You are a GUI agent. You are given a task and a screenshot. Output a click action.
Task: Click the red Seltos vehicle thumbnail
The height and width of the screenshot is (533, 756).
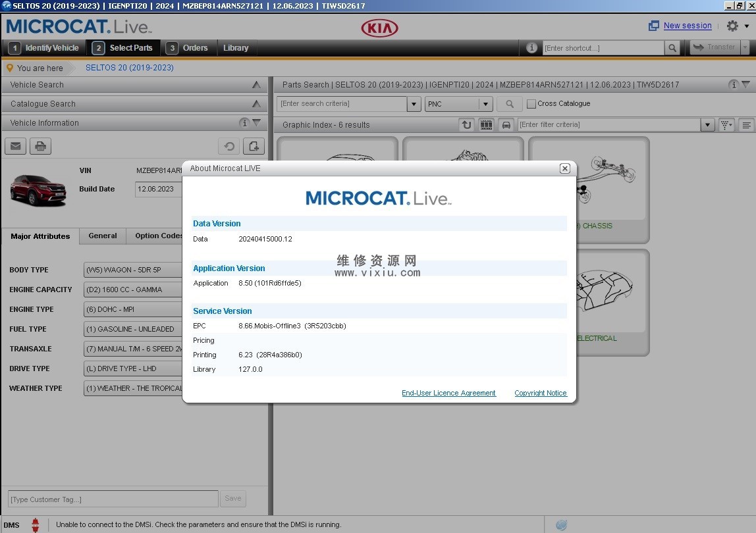(x=39, y=190)
